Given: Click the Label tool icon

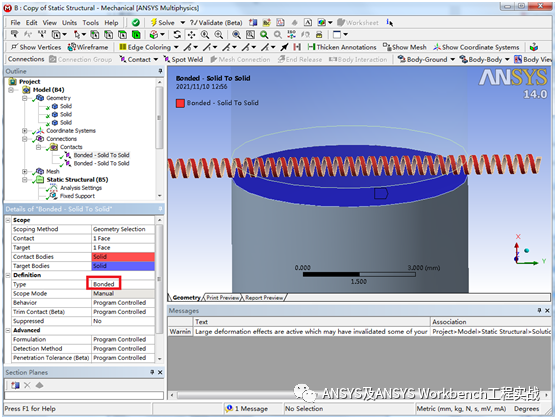Looking at the screenshot, I should (14, 34).
